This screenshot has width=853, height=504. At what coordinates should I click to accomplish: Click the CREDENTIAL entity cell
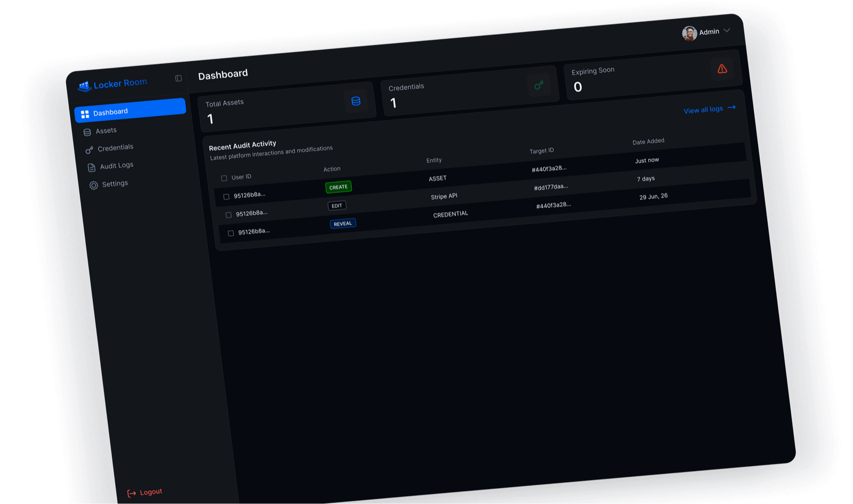pyautogui.click(x=450, y=214)
